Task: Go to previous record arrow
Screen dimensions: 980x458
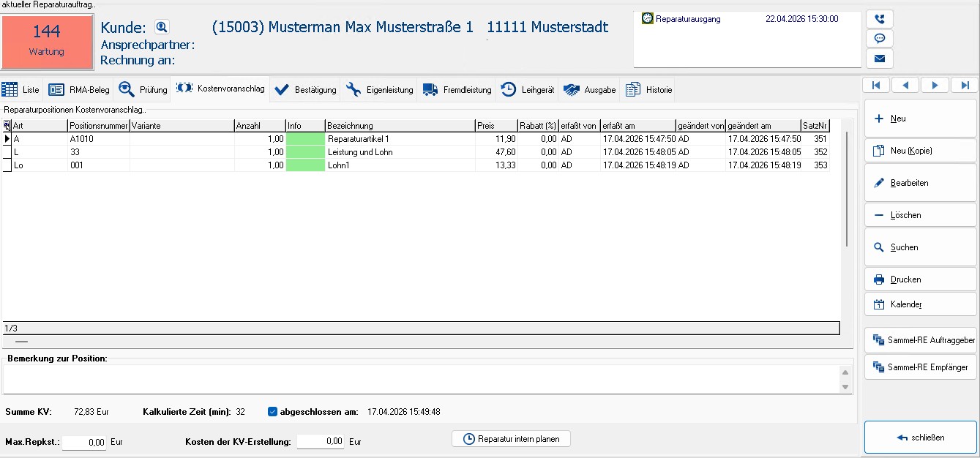Action: (905, 85)
